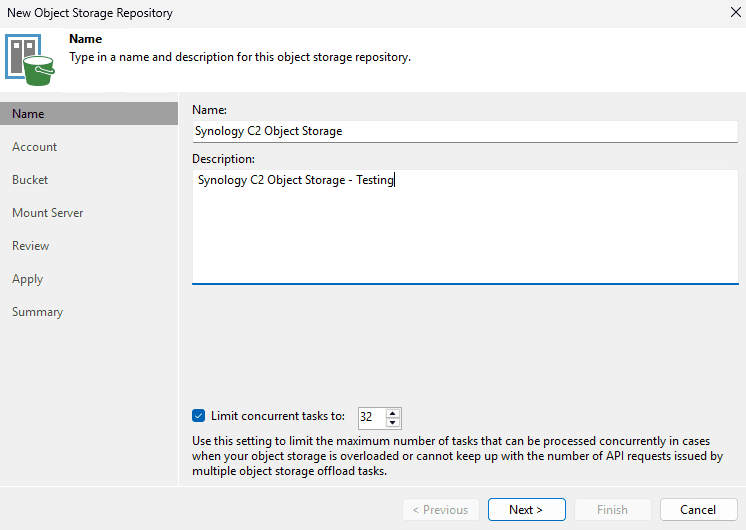Go to the Account step
This screenshot has height=530, width=746.
coord(34,147)
